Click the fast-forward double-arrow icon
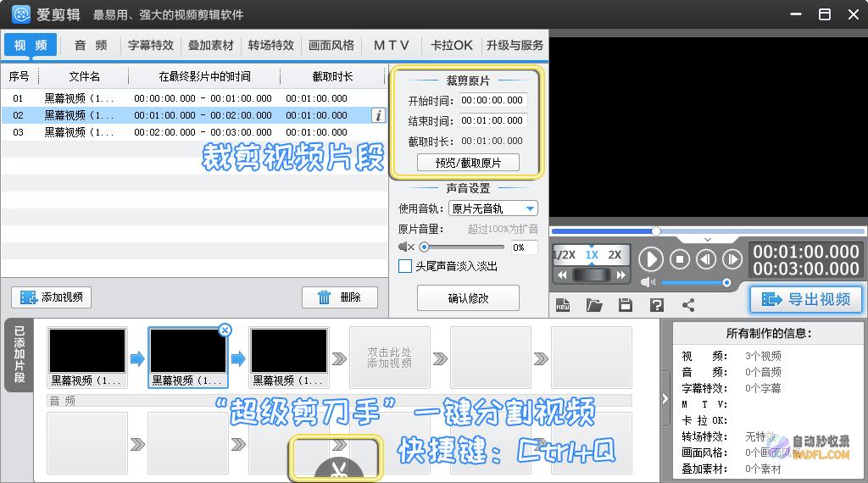The width and height of the screenshot is (868, 483). click(621, 275)
